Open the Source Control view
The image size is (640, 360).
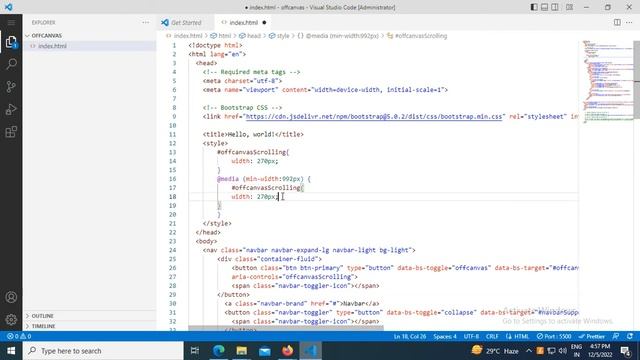11,87
